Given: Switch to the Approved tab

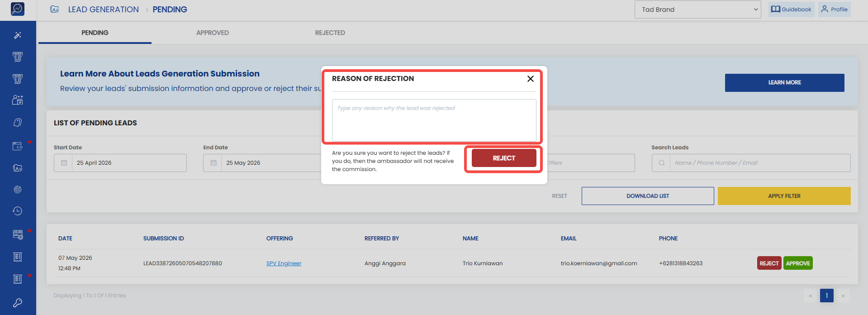Looking at the screenshot, I should (213, 33).
